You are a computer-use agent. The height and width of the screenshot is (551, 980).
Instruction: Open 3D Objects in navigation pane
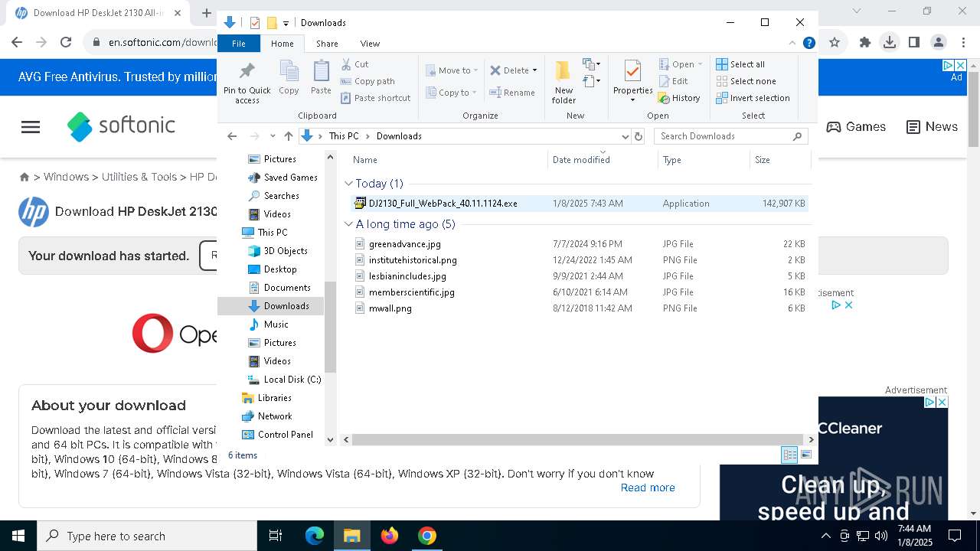(x=278, y=251)
